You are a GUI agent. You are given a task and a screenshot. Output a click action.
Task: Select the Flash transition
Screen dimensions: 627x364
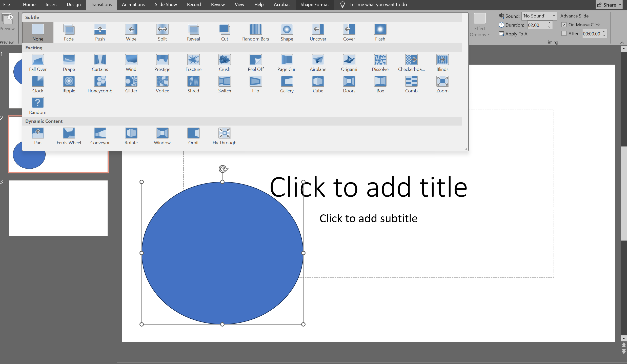tap(380, 32)
